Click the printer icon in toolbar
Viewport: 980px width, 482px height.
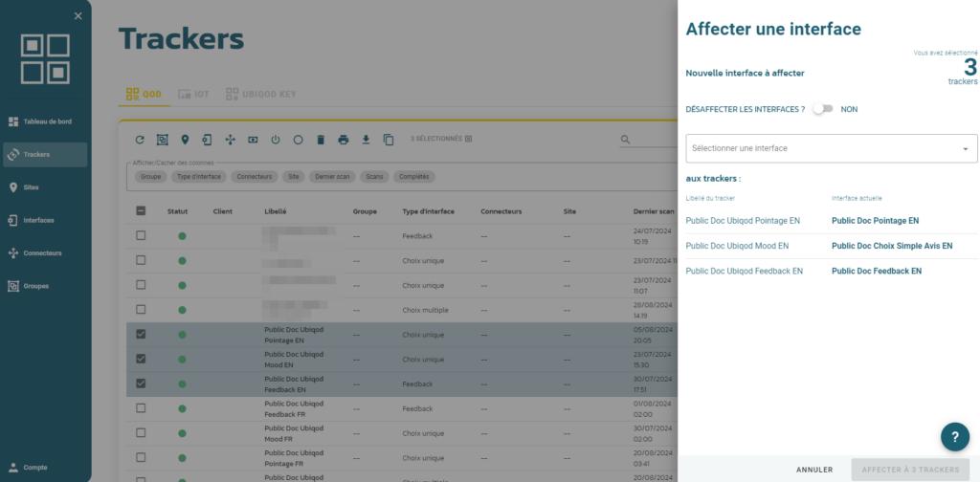click(x=344, y=140)
